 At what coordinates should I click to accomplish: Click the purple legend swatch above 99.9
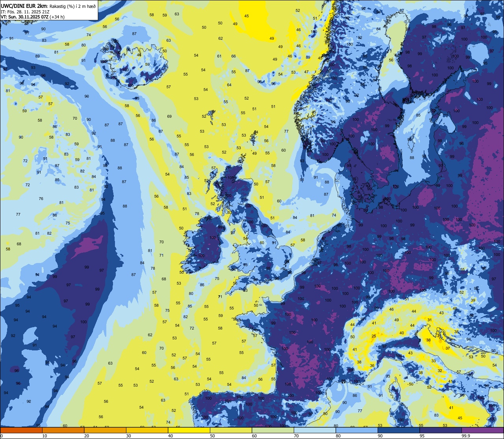tap(483, 430)
